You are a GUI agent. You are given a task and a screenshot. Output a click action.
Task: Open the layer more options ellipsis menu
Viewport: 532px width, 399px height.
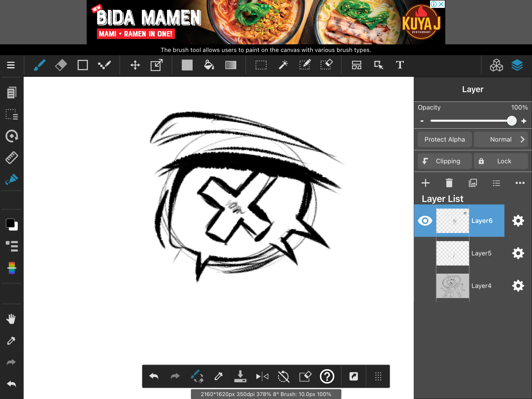click(x=520, y=183)
